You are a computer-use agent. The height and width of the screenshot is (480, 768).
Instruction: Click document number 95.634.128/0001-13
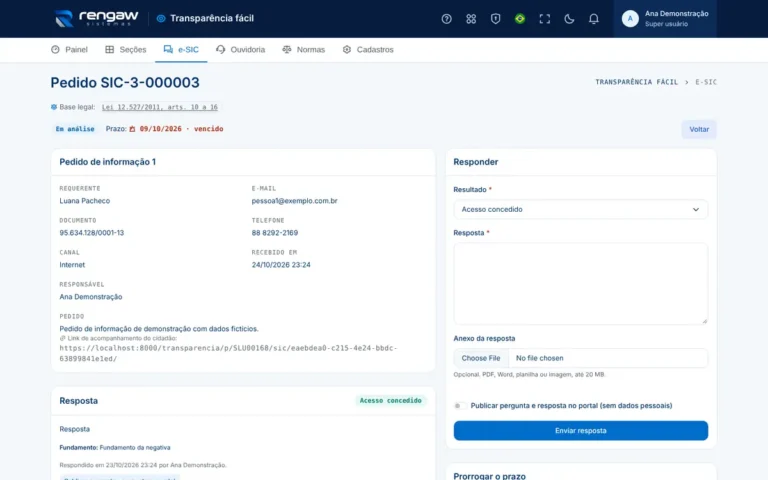click(x=92, y=233)
